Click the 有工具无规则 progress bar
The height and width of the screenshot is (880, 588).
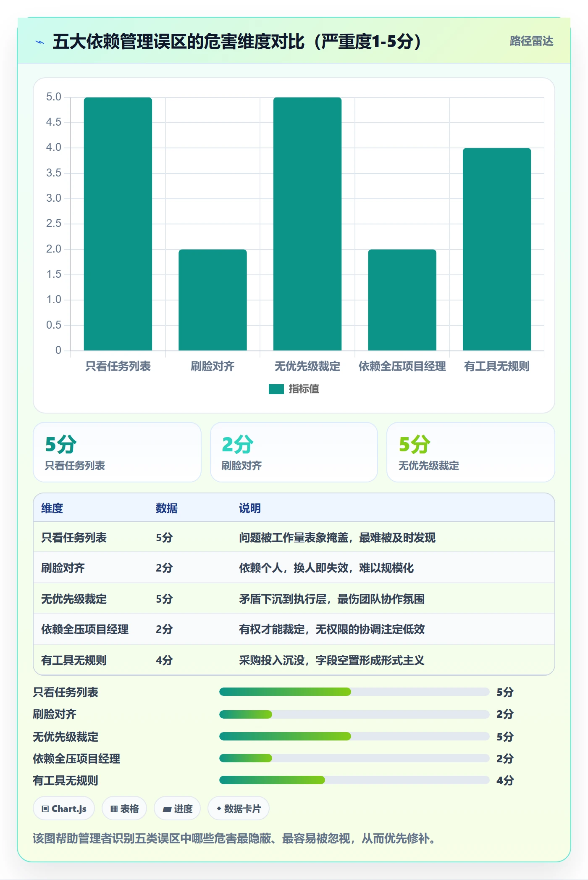[x=354, y=780]
